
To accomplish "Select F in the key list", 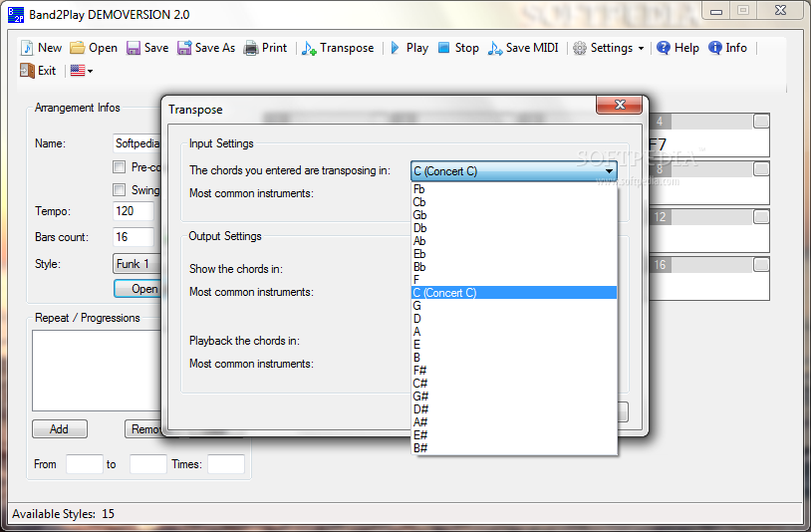I will [514, 280].
